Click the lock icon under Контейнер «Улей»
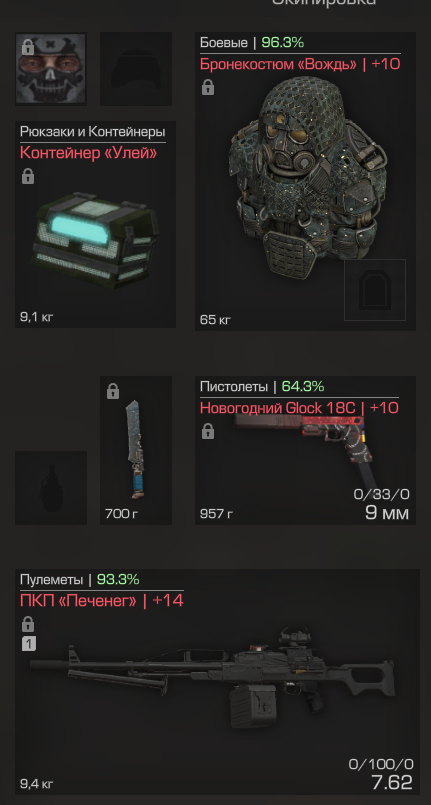This screenshot has height=805, width=431. tap(28, 177)
